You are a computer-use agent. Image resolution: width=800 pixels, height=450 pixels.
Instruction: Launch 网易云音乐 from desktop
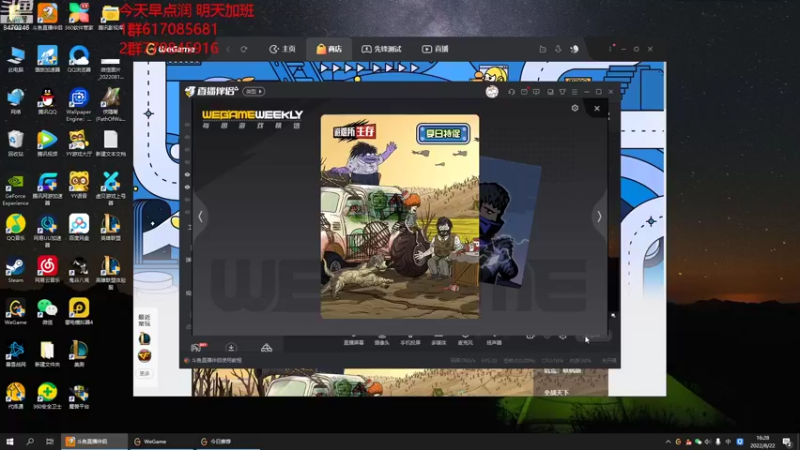(x=47, y=270)
